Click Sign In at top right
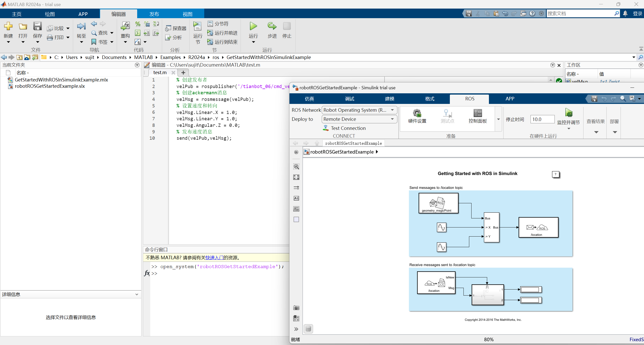Screen dimensions: 644x345 pyautogui.click(x=638, y=14)
